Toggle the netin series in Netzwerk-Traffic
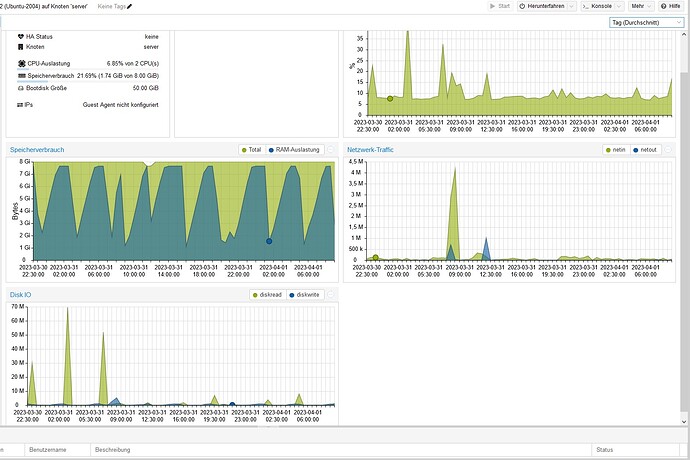This screenshot has width=690, height=460. [x=616, y=150]
